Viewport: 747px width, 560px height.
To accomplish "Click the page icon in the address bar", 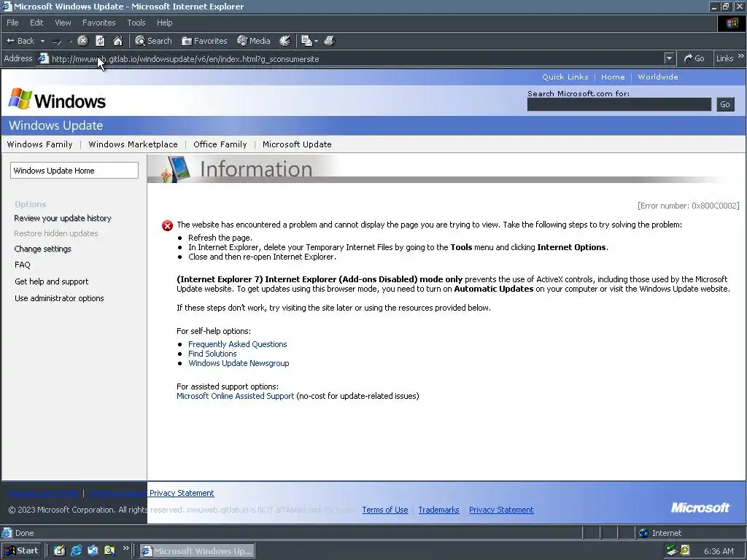I will tap(43, 58).
